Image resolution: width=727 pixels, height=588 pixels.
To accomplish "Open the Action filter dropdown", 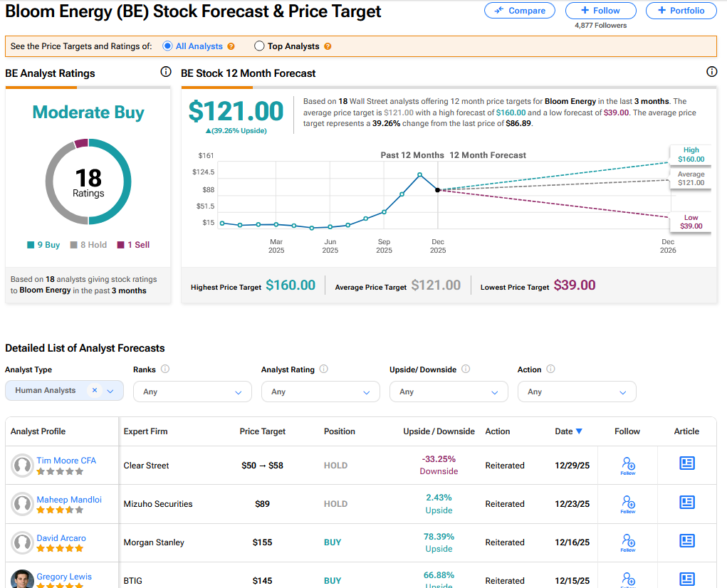I will (x=577, y=392).
